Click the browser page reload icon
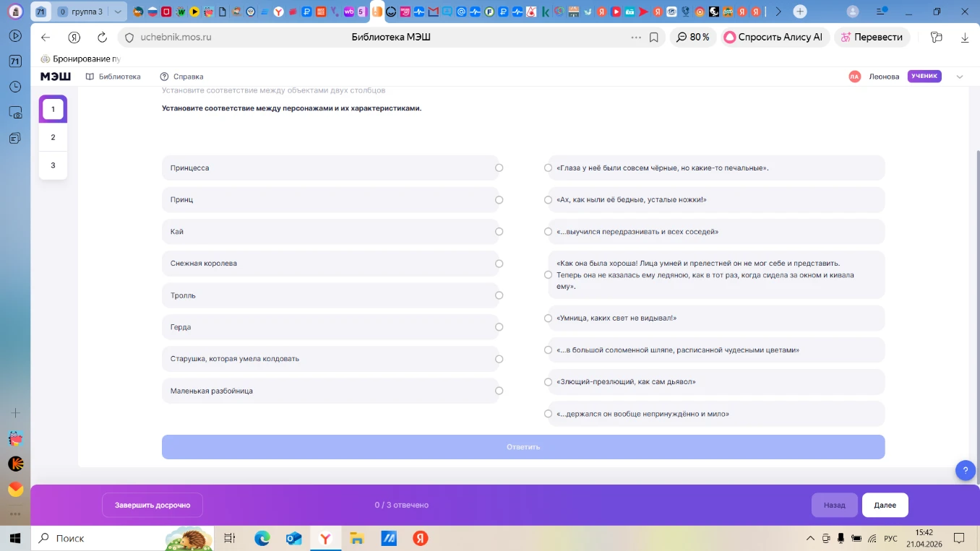The width and height of the screenshot is (980, 551). 102,38
